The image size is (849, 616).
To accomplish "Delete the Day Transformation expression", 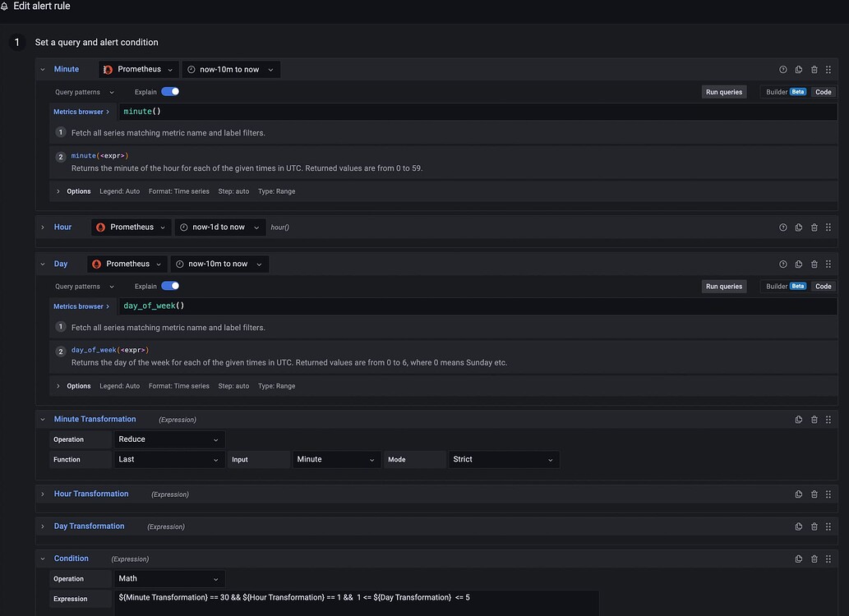I will pos(814,526).
